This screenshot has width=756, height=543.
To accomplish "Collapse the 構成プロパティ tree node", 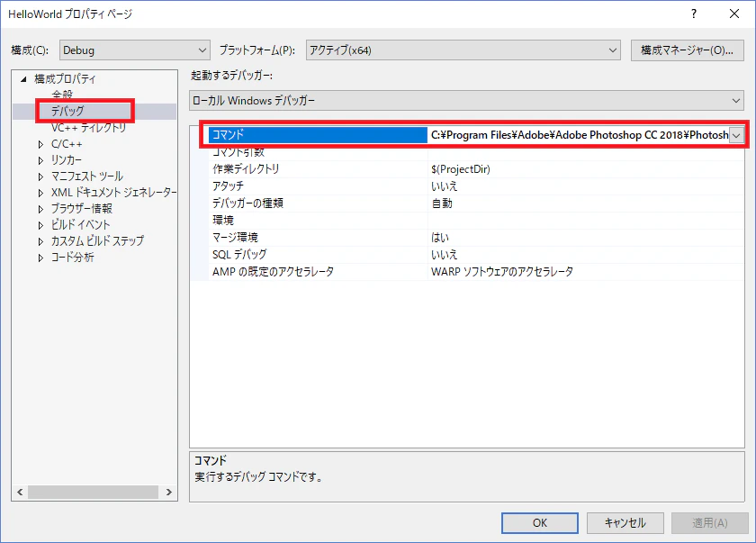I will 23,79.
